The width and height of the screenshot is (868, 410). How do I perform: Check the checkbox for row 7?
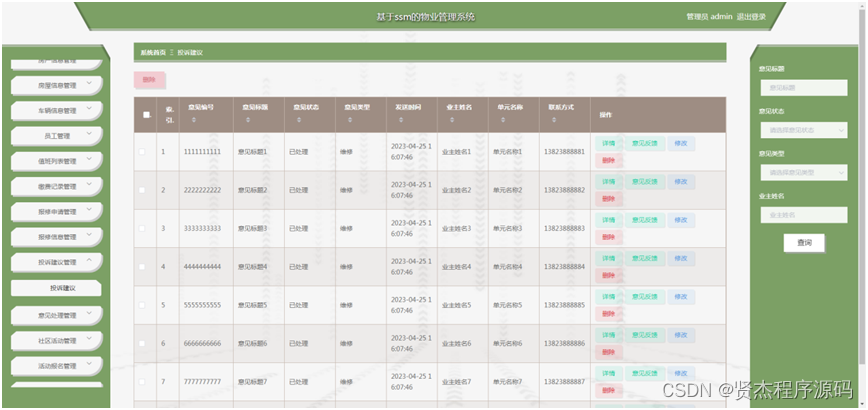142,382
